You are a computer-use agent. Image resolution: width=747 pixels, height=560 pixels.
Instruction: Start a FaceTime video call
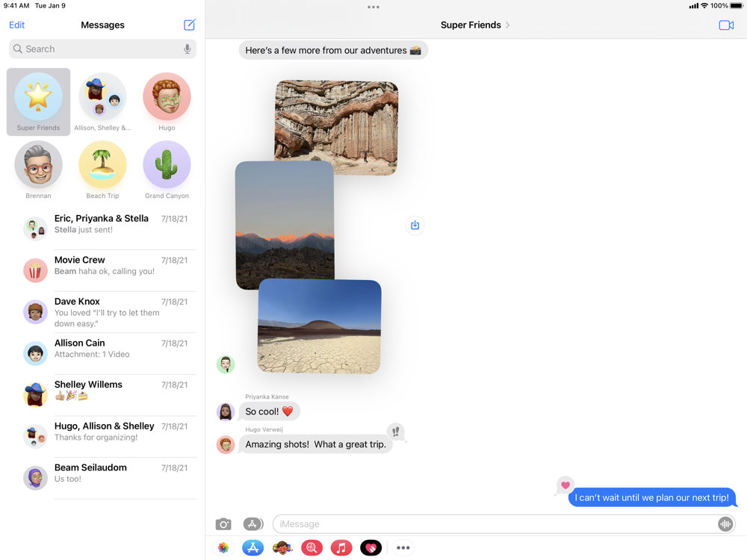[725, 25]
